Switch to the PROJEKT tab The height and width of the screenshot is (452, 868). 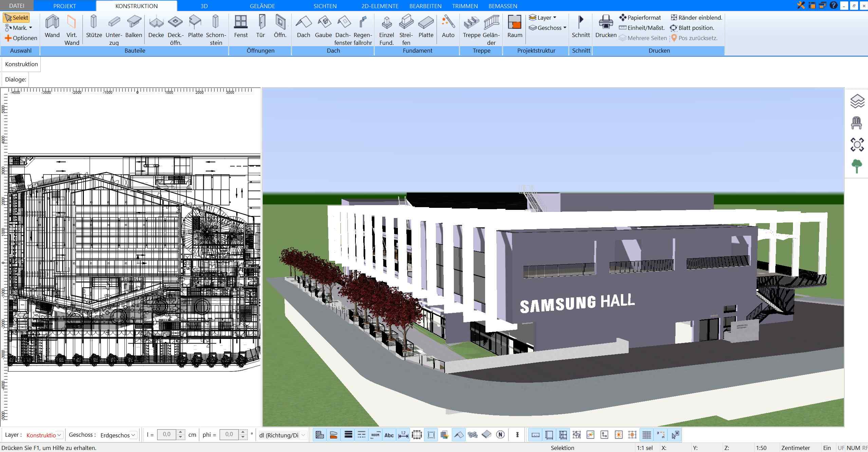pyautogui.click(x=64, y=6)
